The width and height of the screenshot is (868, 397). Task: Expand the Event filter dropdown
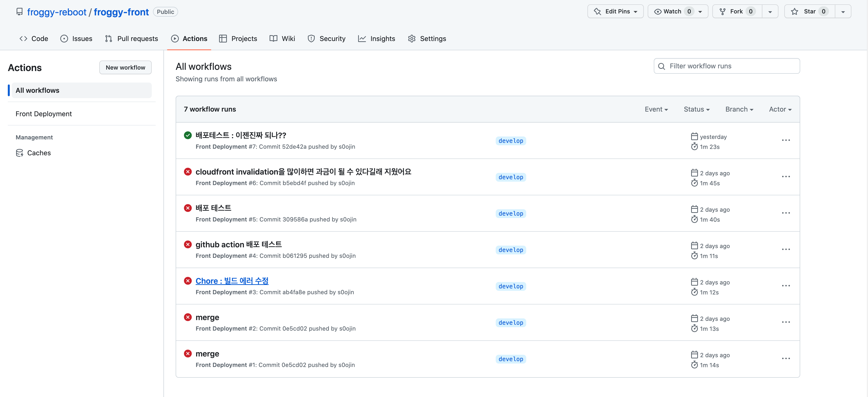click(x=656, y=109)
